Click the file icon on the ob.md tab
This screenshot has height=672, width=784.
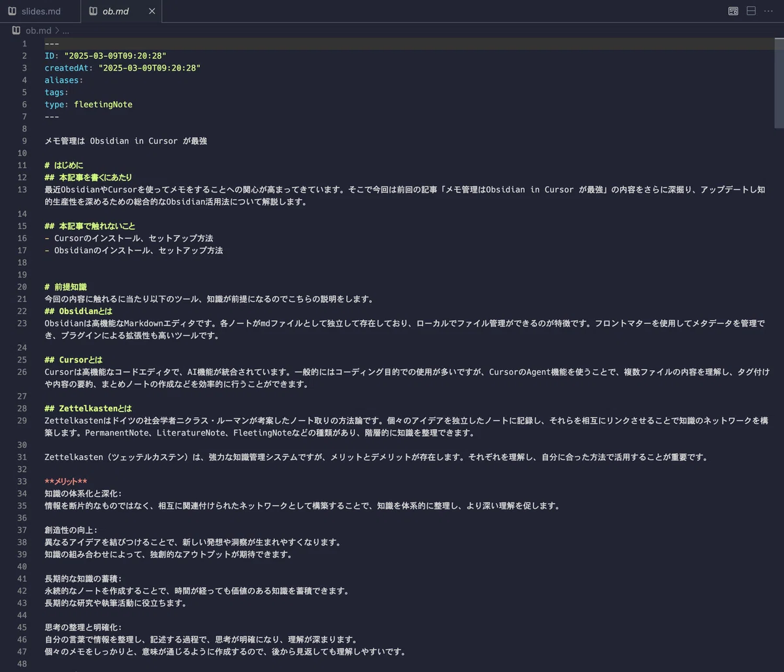click(x=93, y=11)
